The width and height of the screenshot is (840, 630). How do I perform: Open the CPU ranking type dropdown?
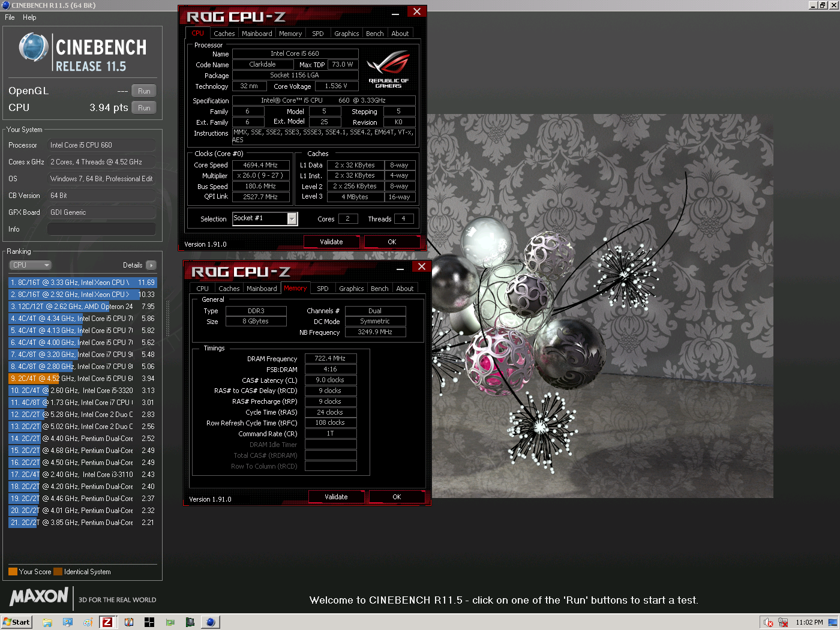pos(30,265)
